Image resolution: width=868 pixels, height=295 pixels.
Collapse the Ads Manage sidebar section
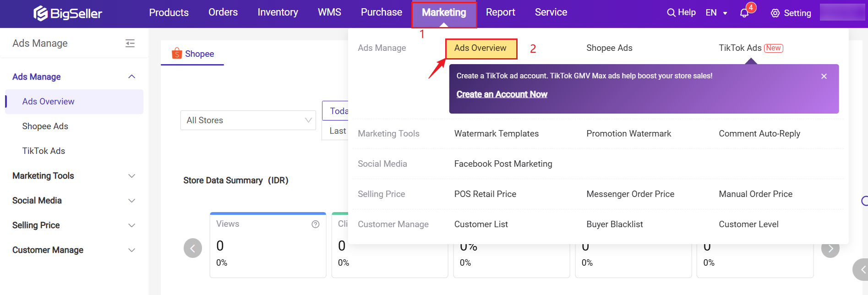132,76
